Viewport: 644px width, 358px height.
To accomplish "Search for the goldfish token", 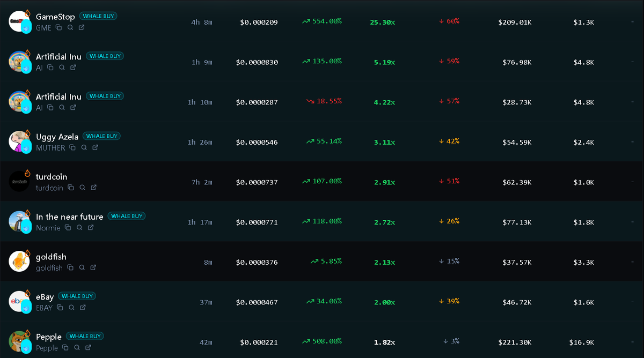I will pyautogui.click(x=82, y=267).
